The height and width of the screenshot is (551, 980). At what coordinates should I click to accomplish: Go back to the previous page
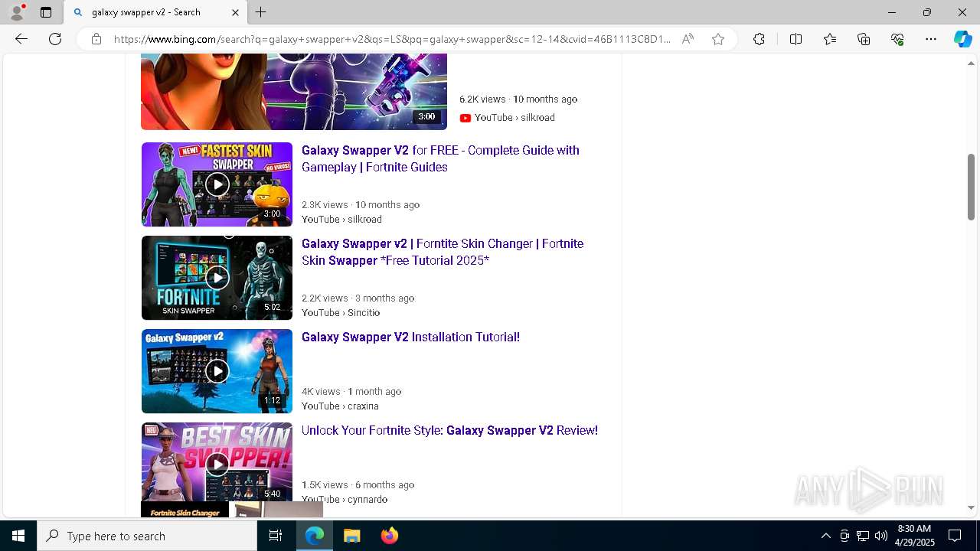point(21,39)
